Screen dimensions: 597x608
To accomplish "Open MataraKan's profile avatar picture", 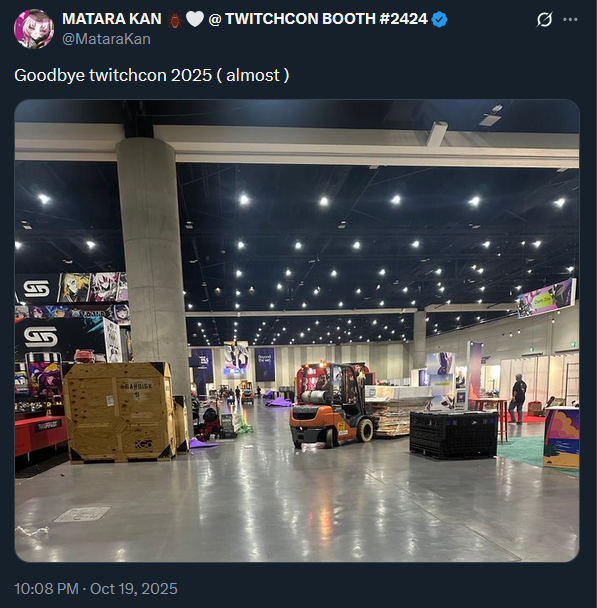I will coord(34,29).
